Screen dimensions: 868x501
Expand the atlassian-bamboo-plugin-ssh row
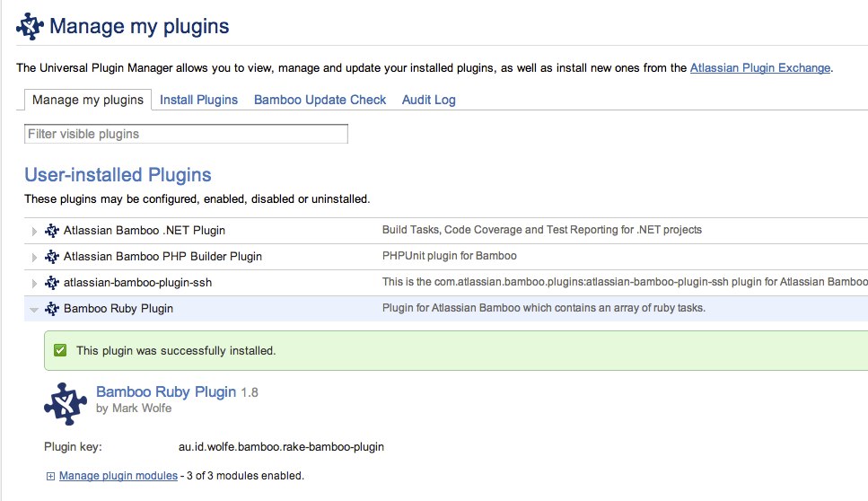(34, 283)
